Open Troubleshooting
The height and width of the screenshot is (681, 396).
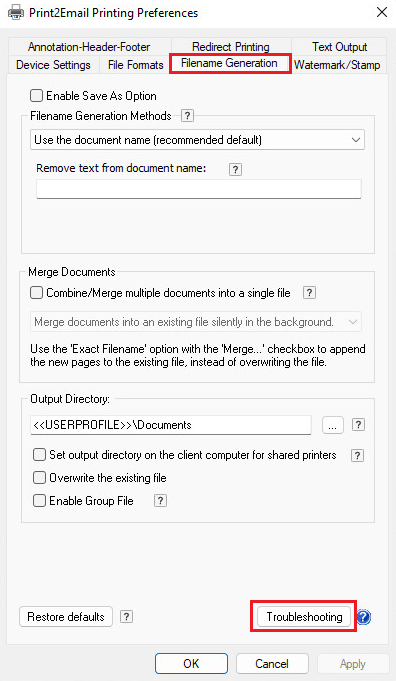point(304,617)
